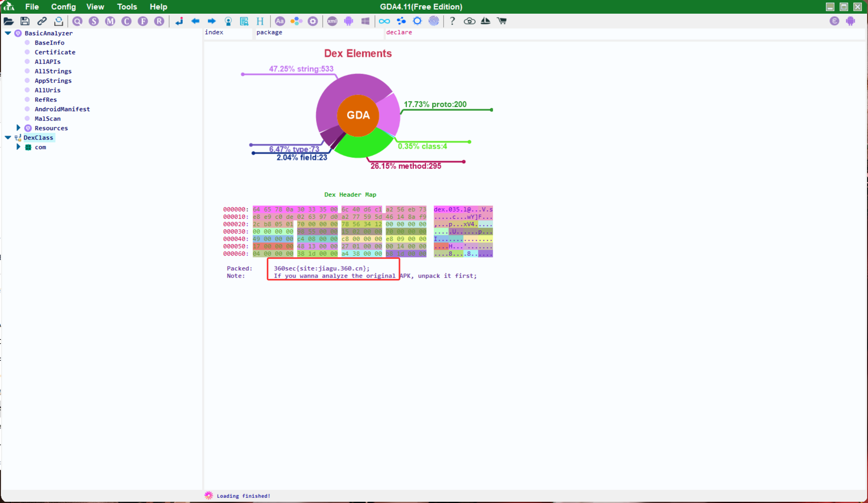Collapse the BasicAnalyzer tree node
Viewport: 868px width, 503px height.
point(8,33)
